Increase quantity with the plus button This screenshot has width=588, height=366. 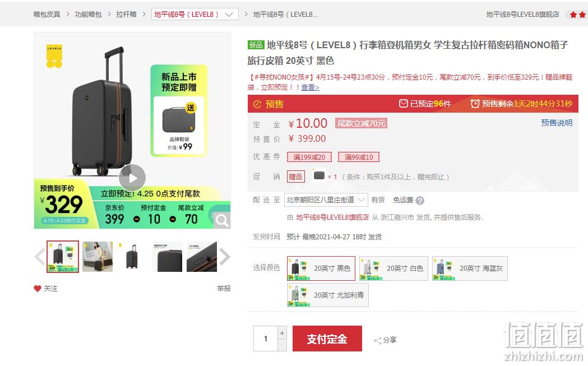point(282,332)
